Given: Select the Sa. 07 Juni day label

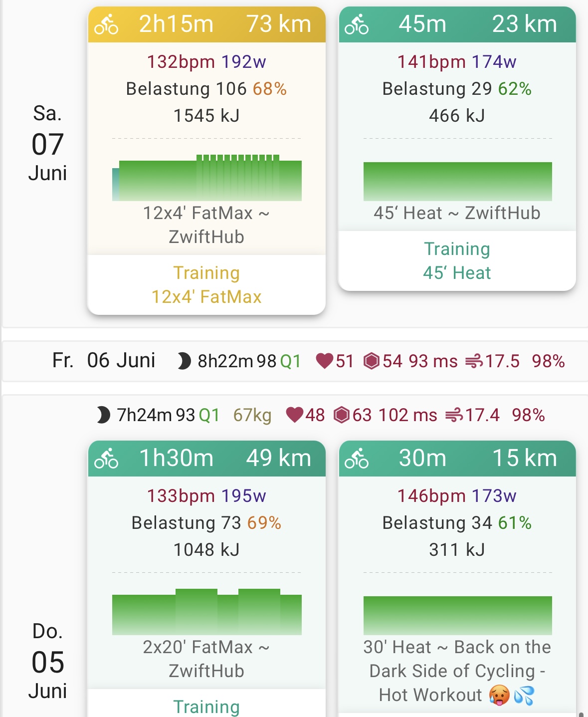Looking at the screenshot, I should pyautogui.click(x=47, y=144).
